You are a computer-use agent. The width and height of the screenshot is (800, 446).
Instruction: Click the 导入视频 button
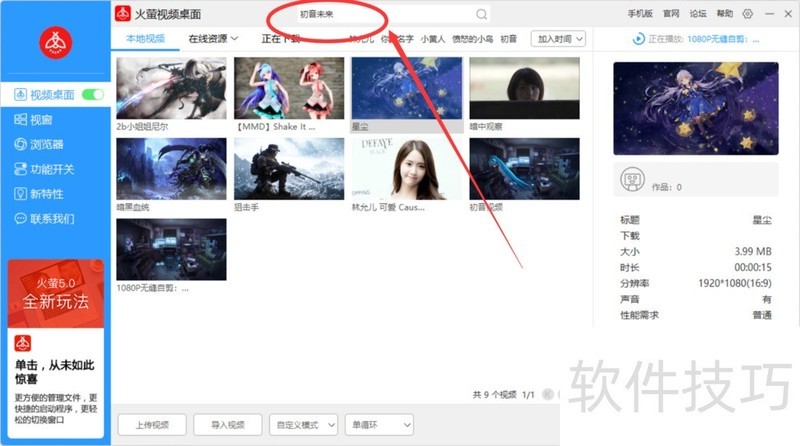[228, 425]
